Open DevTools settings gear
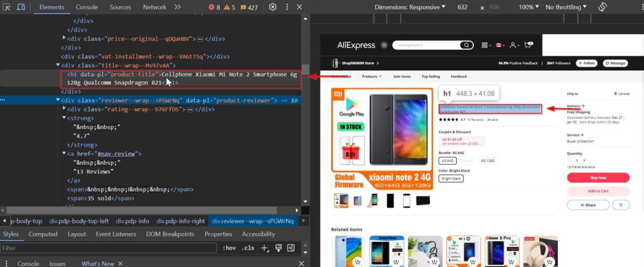 click(x=273, y=7)
